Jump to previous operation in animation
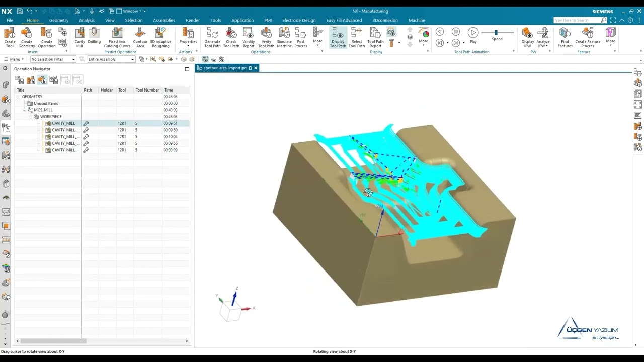644x362 pixels. tap(439, 43)
